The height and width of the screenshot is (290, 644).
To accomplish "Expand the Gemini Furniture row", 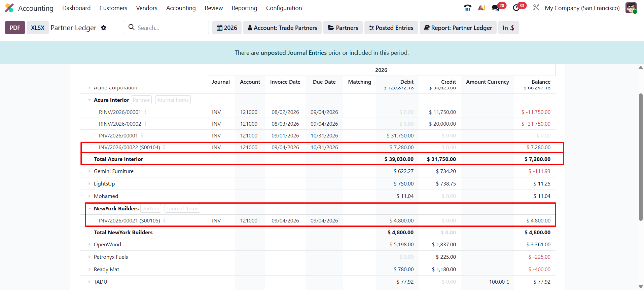I will (90, 171).
